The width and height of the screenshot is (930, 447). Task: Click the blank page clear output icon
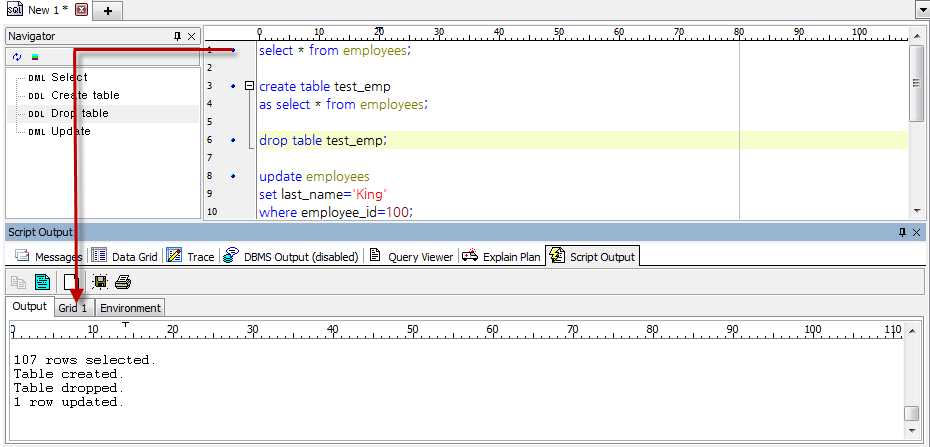tap(72, 282)
